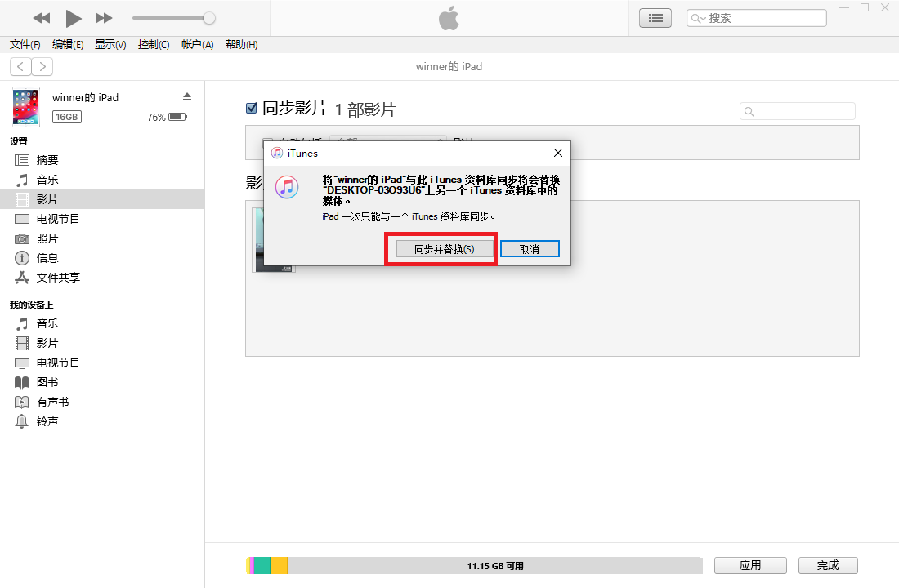Viewport: 899px width, 588px height.
Task: Open 图书 under 我的设备上
Action: pos(102,382)
